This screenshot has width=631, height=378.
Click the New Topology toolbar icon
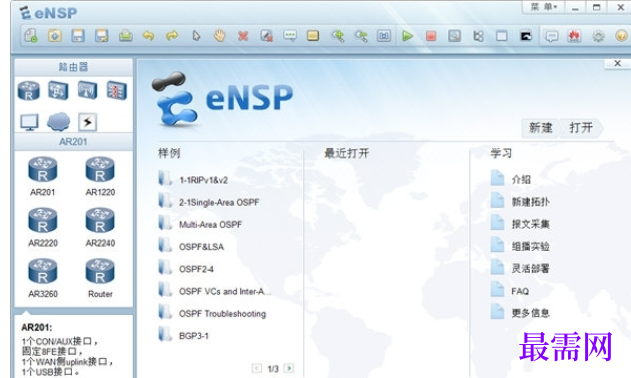point(31,36)
